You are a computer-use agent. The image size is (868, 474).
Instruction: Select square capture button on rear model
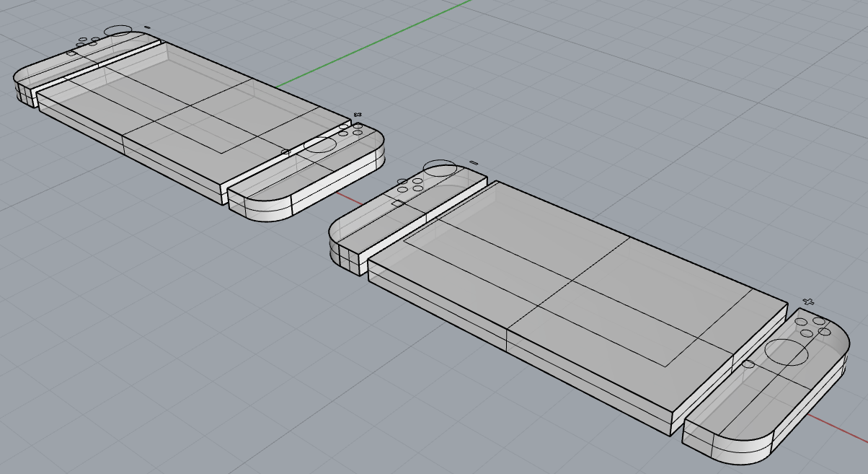71,53
